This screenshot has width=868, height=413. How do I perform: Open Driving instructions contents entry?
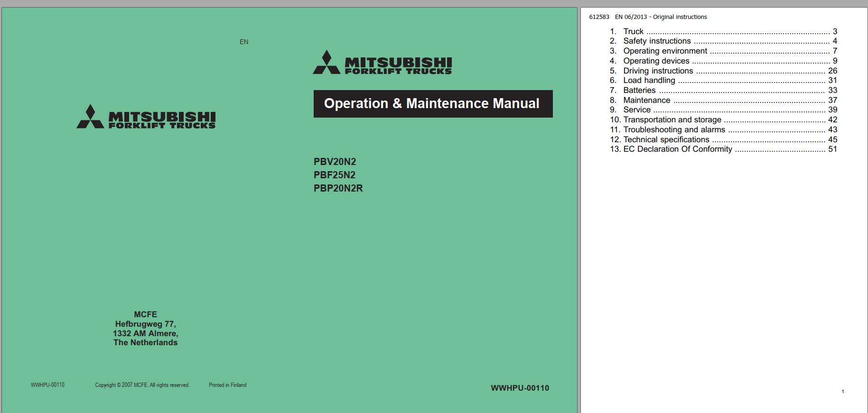pyautogui.click(x=723, y=71)
